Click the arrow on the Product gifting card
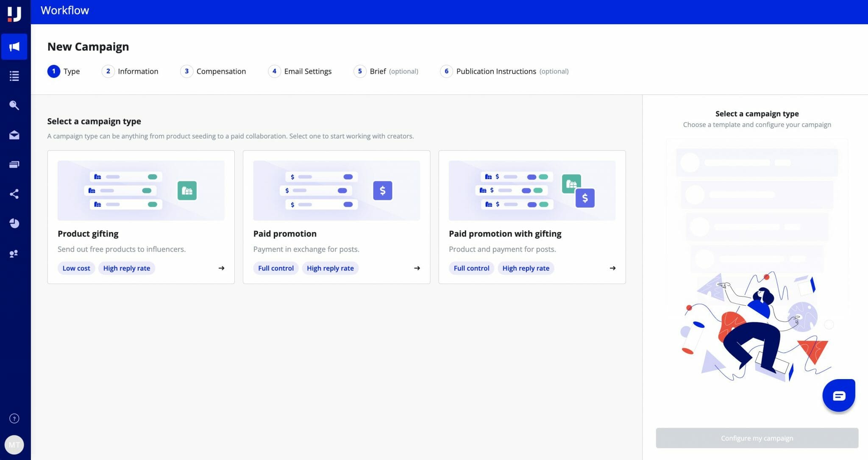868x460 pixels. point(221,268)
